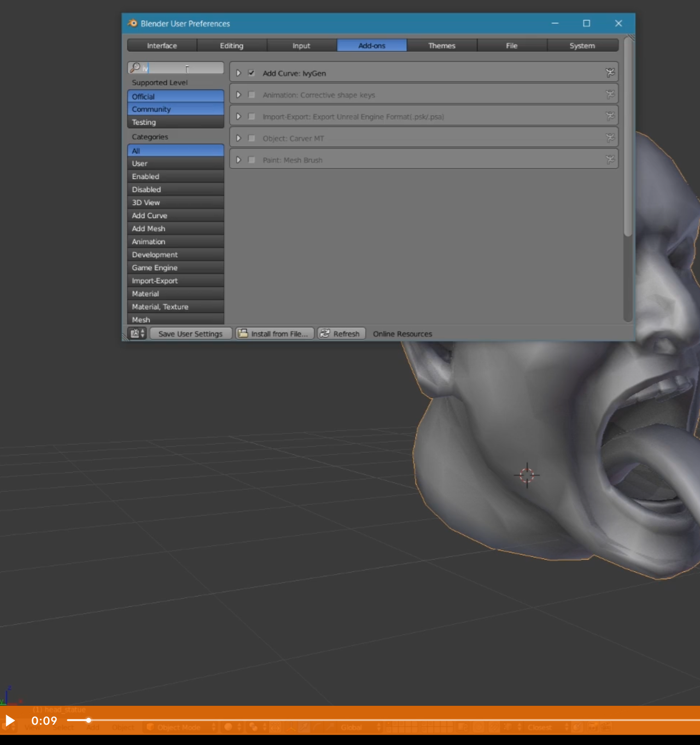
Task: Switch to the Interface tab
Action: point(162,45)
